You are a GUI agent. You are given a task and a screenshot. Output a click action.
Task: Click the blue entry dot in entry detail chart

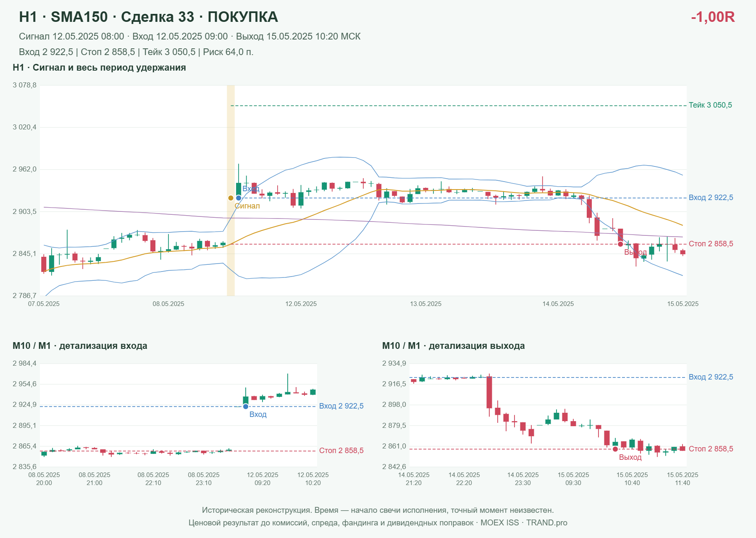tap(246, 406)
